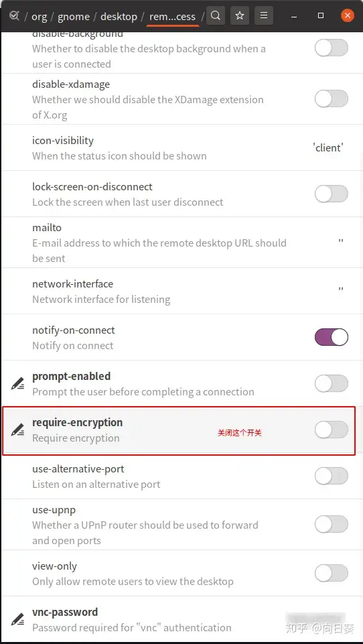Toggle the require-encryption switch
The width and height of the screenshot is (363, 644).
click(332, 430)
